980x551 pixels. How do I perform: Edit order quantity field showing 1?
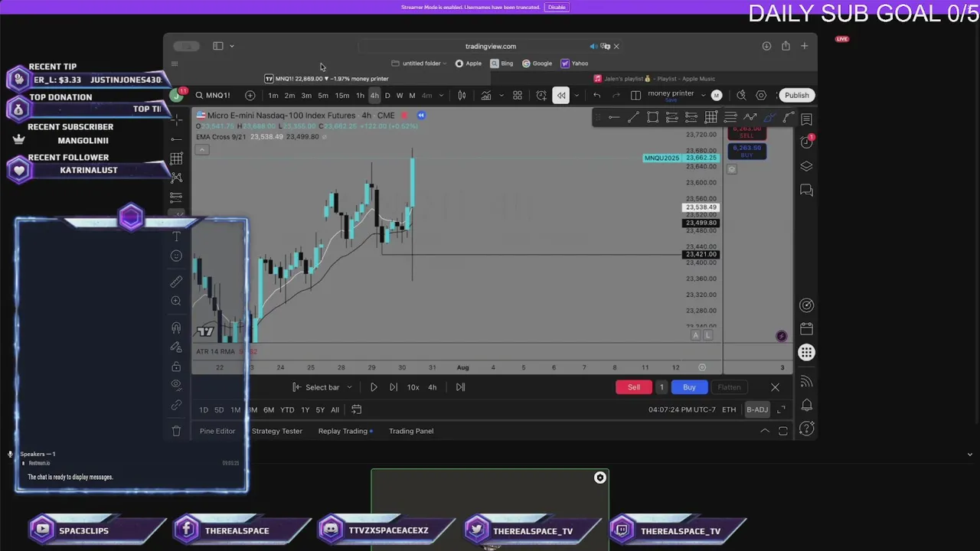click(661, 387)
